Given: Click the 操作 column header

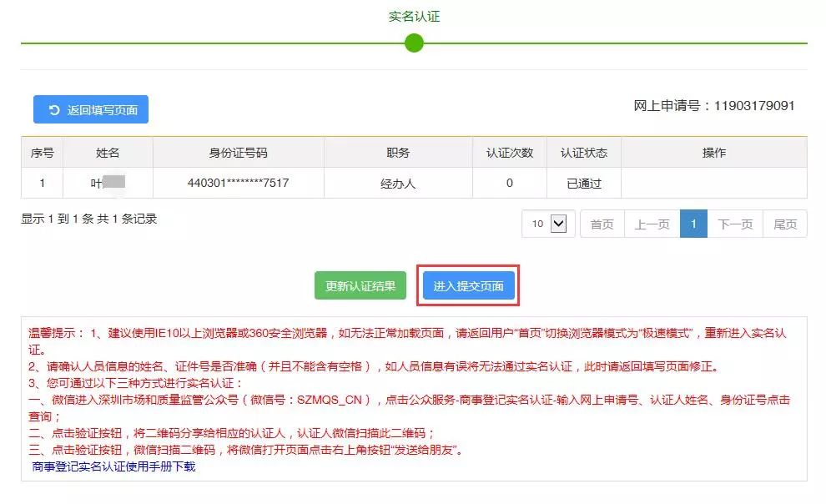Looking at the screenshot, I should pos(713,153).
